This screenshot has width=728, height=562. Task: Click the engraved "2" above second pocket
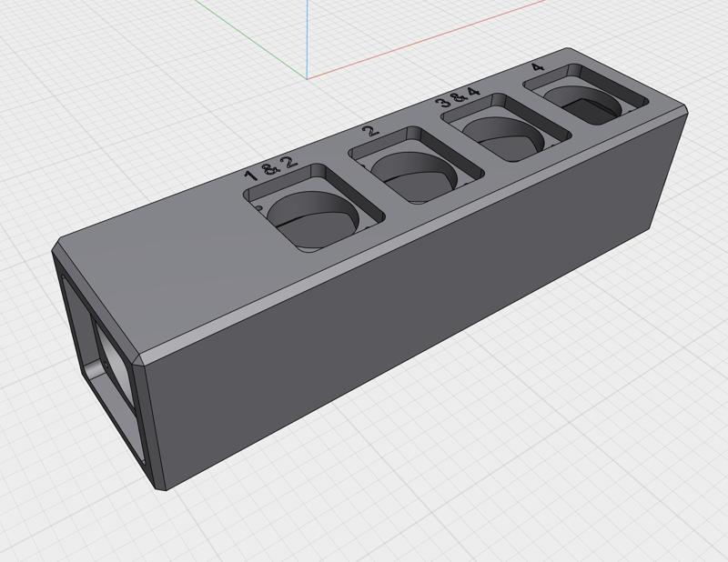(x=370, y=131)
